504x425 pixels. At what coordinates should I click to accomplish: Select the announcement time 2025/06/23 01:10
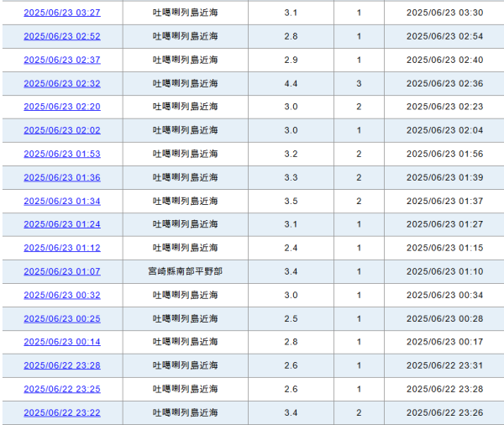pyautogui.click(x=444, y=271)
